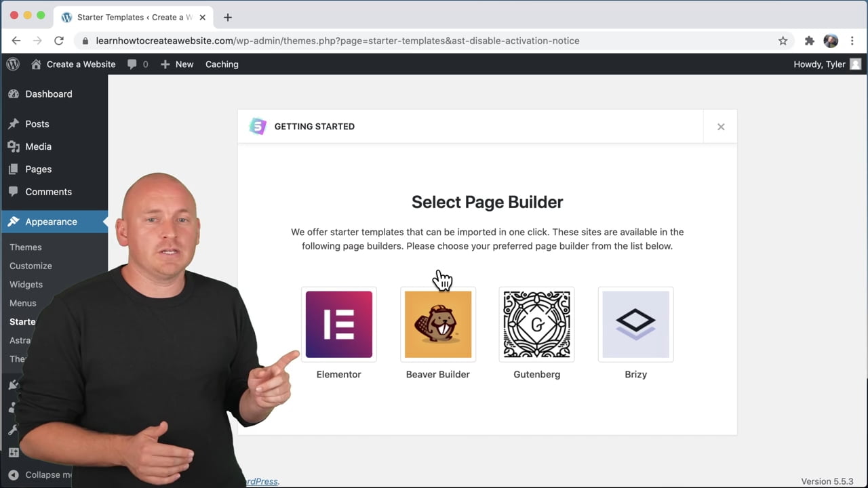The height and width of the screenshot is (488, 868).
Task: Select the Starter Templates browser tab
Action: click(134, 17)
